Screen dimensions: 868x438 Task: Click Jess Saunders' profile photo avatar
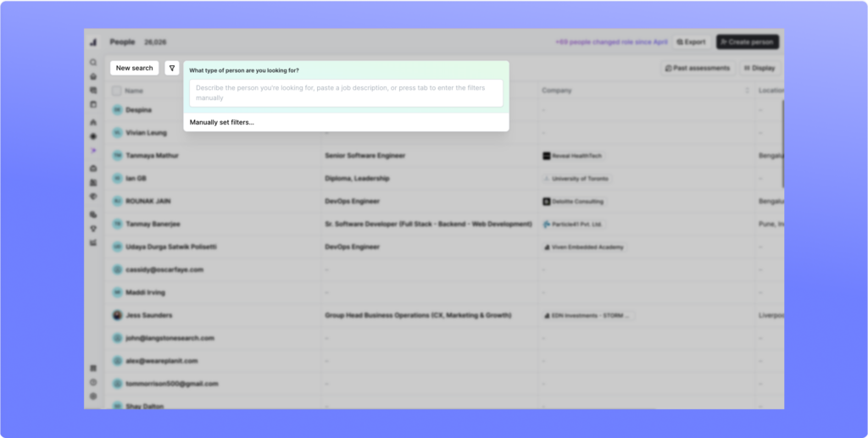[117, 315]
